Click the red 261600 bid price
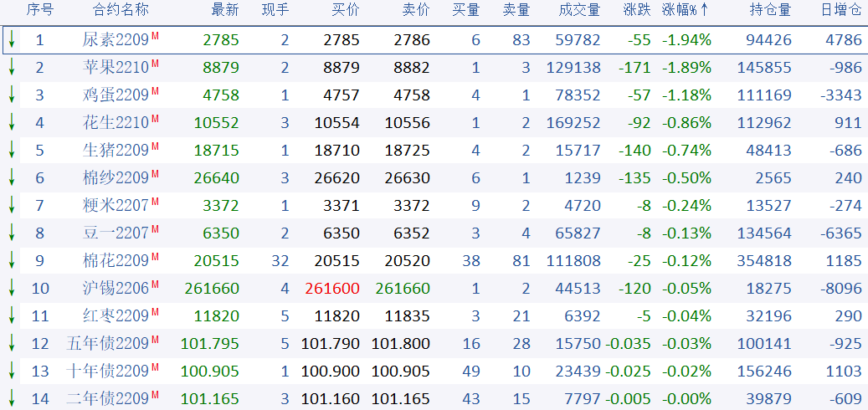Screen dimensions: 868x410 click(332, 289)
